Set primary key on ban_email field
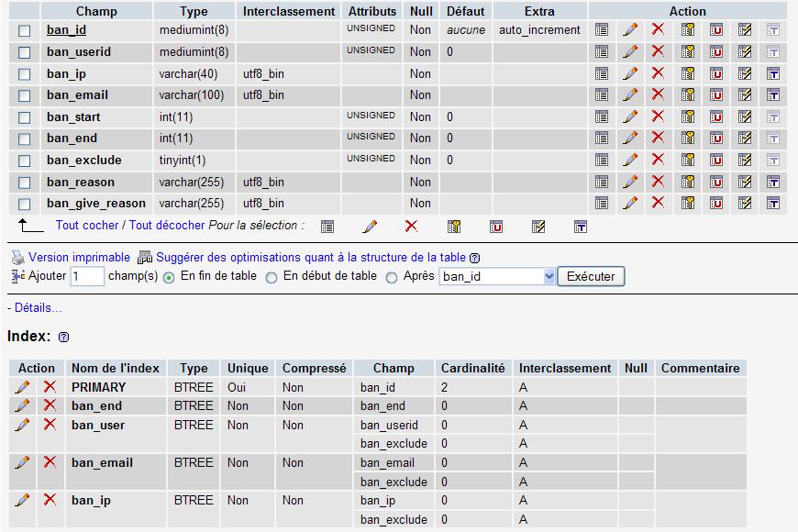The width and height of the screenshot is (798, 532). pyautogui.click(x=688, y=95)
